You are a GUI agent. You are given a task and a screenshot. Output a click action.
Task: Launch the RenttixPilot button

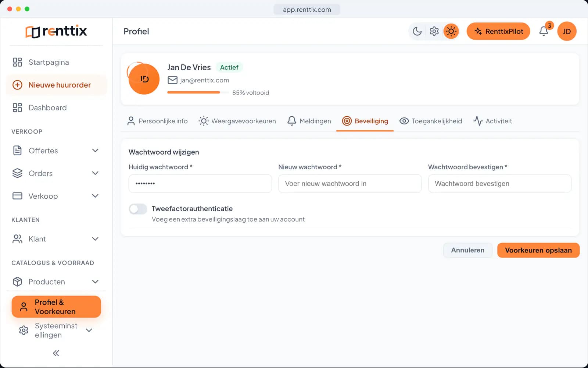(x=498, y=31)
